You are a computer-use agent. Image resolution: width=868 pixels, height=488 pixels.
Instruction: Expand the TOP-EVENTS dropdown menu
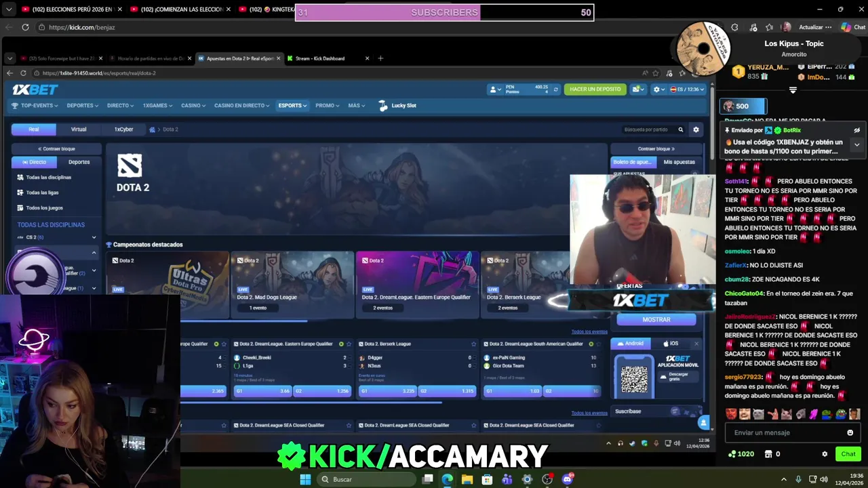pos(35,106)
